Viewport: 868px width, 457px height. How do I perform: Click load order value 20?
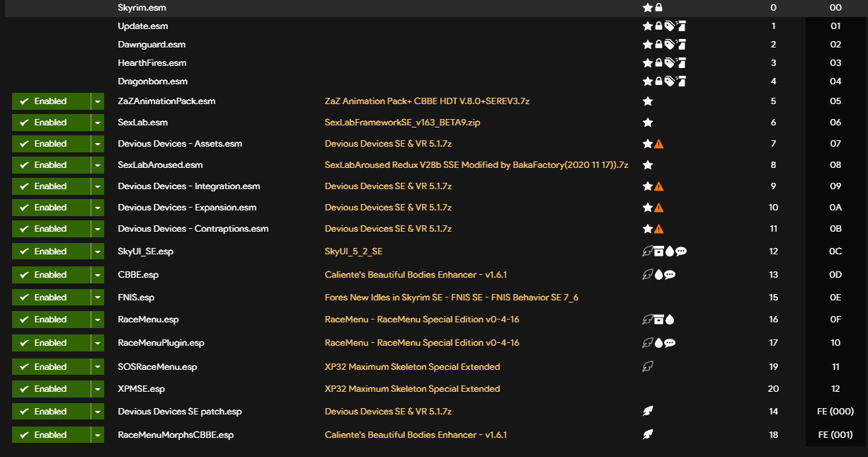pos(773,389)
